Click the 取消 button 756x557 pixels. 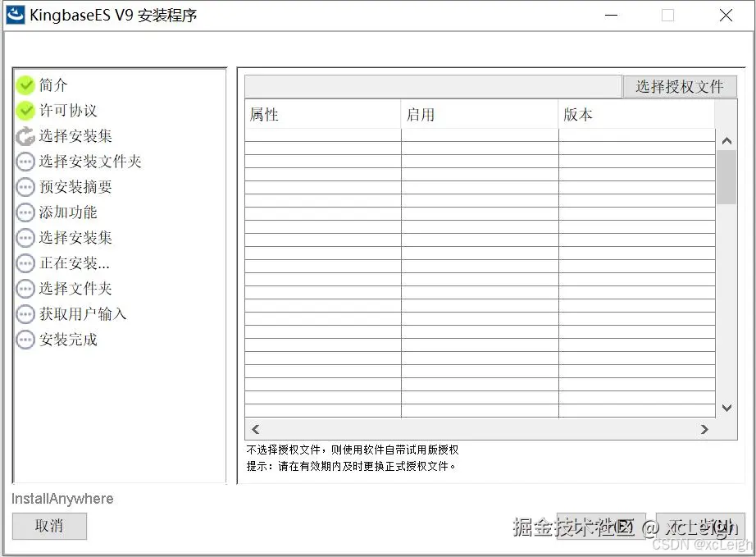49,527
